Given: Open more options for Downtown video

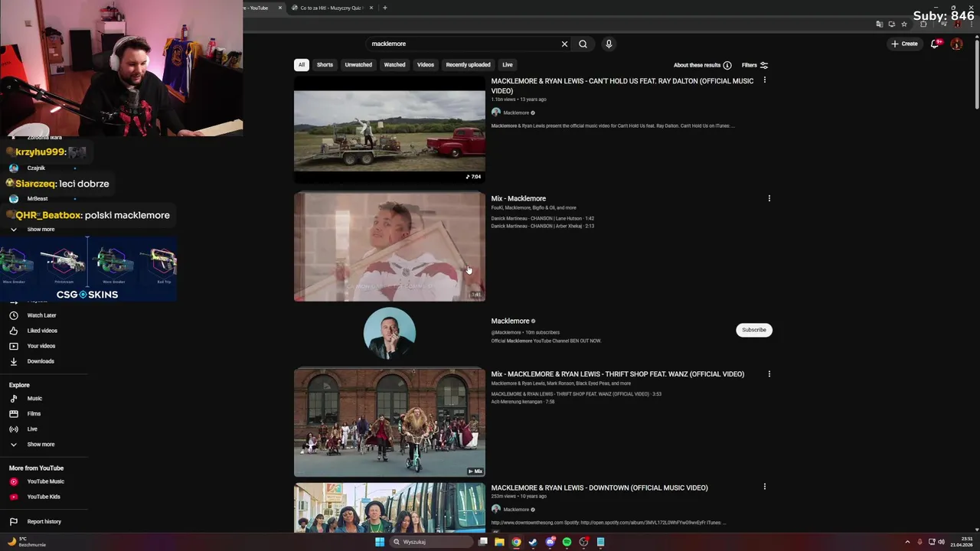Looking at the screenshot, I should point(764,487).
